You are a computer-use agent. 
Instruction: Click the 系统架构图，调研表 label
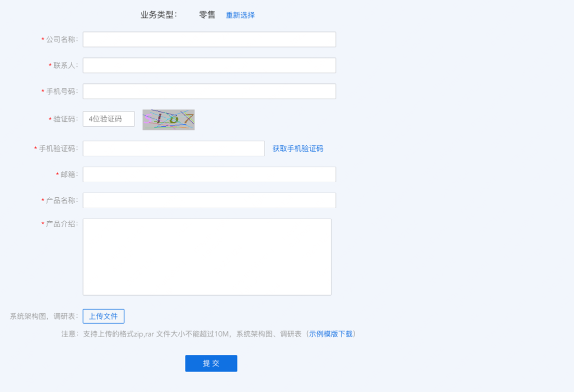coord(43,316)
